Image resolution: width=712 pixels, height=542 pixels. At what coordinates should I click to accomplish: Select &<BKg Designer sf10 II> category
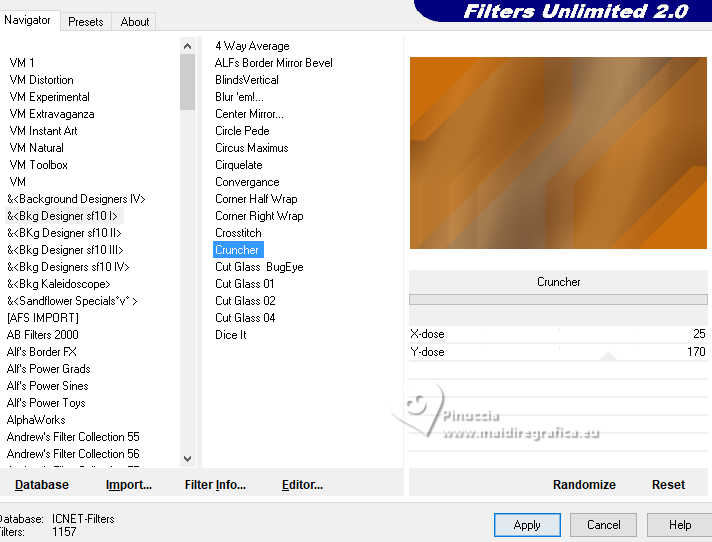64,233
